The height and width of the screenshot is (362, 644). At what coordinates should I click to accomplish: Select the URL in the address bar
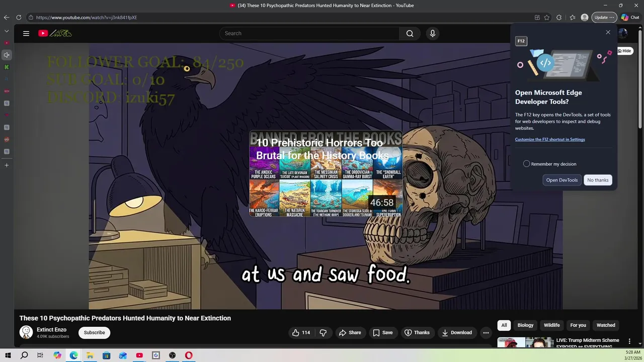pyautogui.click(x=87, y=18)
